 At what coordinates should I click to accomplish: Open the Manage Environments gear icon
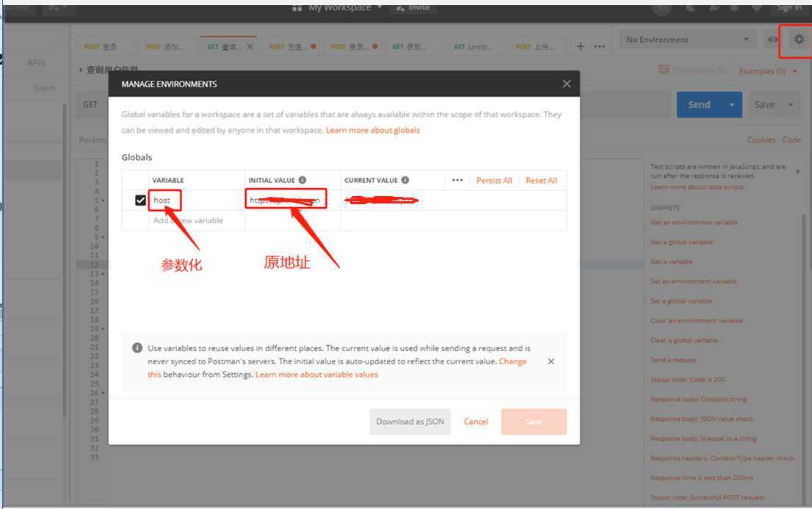tap(799, 40)
